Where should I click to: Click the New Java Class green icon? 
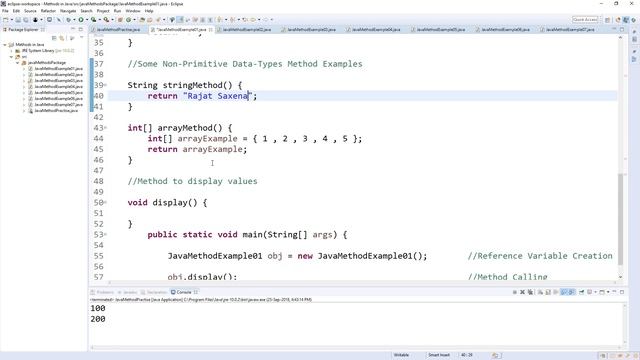coord(129,20)
